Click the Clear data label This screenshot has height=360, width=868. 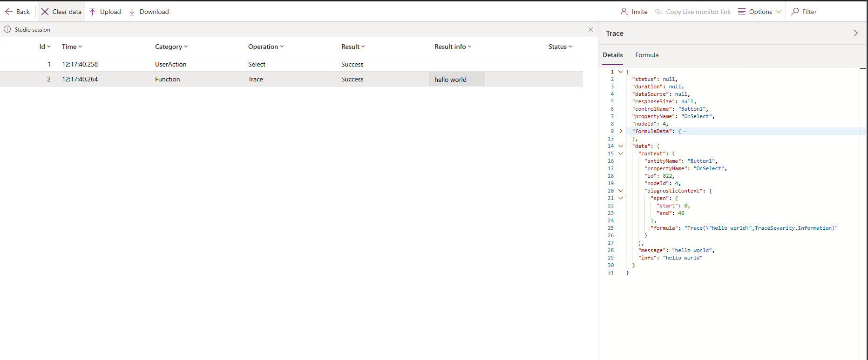tap(67, 12)
